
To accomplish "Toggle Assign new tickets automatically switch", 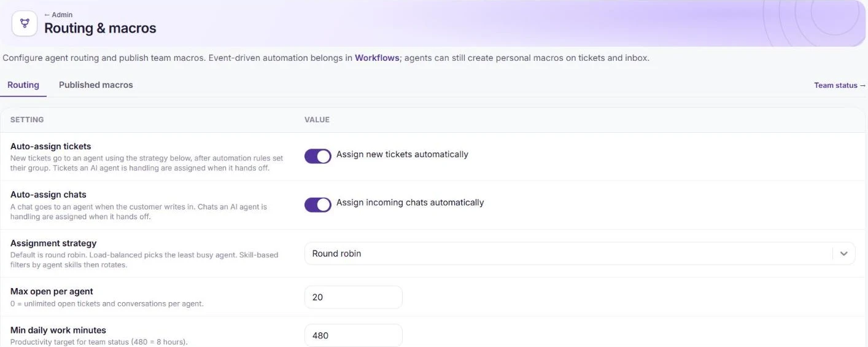I will coord(318,156).
